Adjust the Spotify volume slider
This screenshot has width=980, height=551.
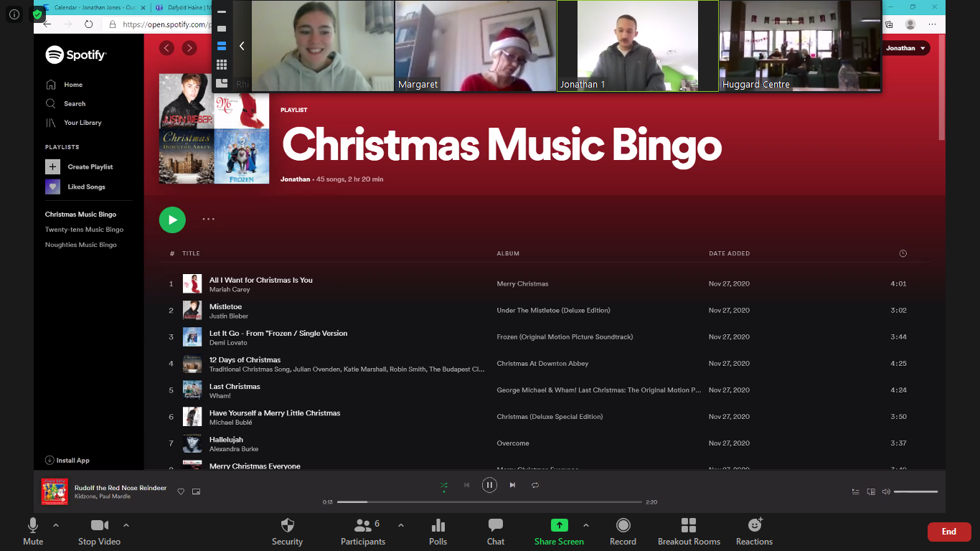click(916, 491)
